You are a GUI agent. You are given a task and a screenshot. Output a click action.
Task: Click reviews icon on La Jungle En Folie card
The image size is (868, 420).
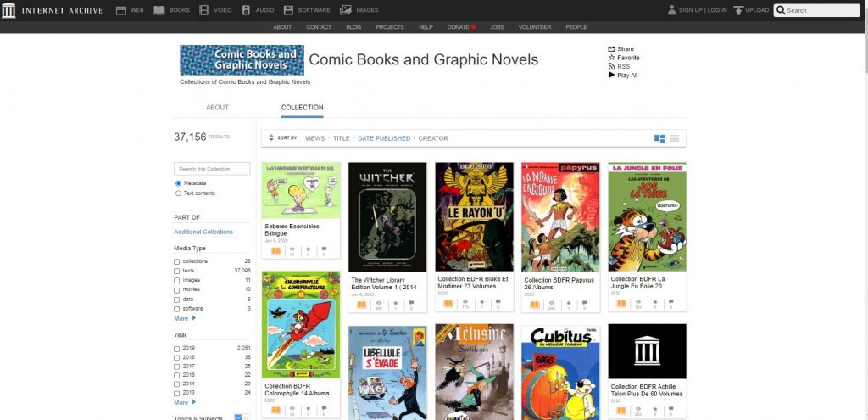671,303
